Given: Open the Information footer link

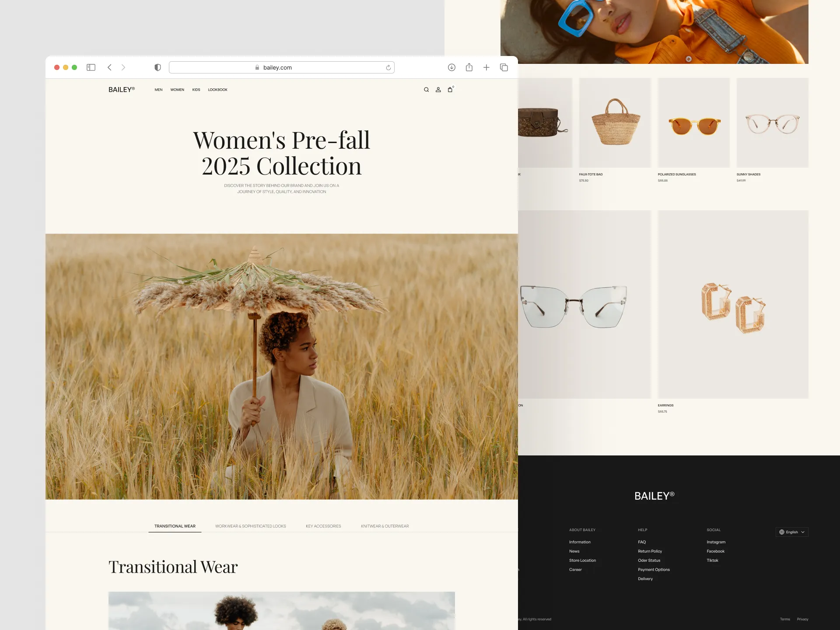Looking at the screenshot, I should pyautogui.click(x=580, y=542).
